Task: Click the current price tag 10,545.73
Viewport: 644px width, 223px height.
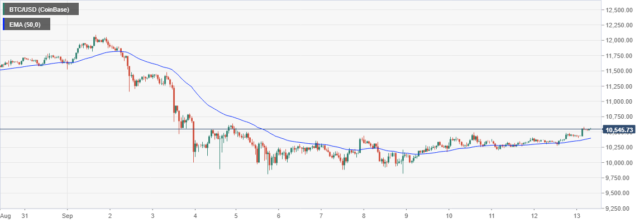Action: click(x=619, y=130)
